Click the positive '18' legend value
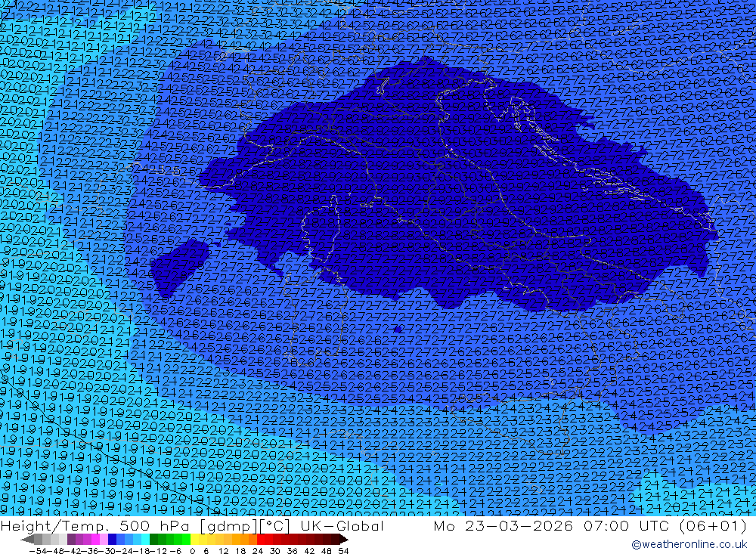This screenshot has width=756, height=554. (x=240, y=551)
